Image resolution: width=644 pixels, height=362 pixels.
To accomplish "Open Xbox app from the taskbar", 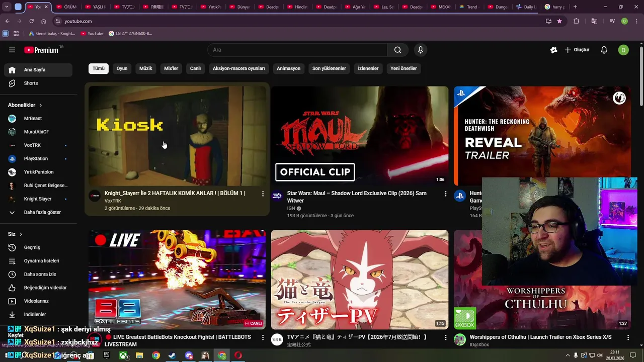I will pos(123,355).
